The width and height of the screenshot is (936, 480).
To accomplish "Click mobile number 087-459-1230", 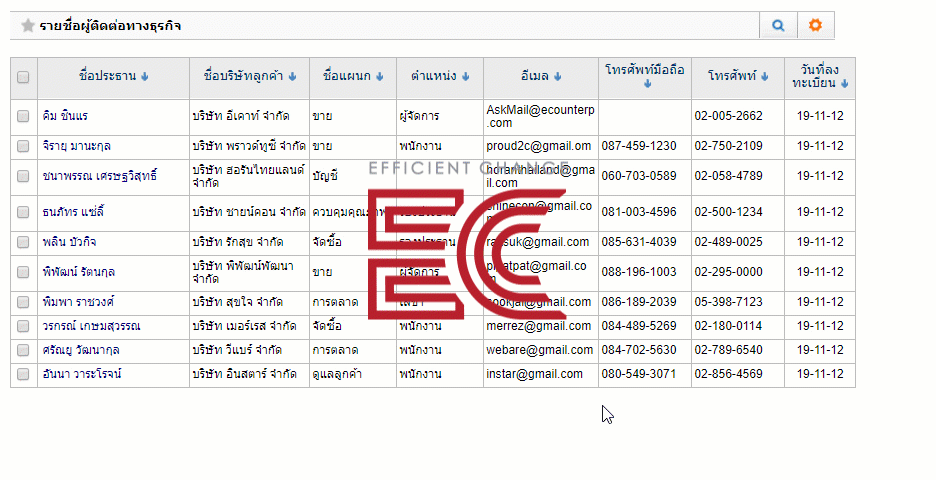I will point(639,146).
